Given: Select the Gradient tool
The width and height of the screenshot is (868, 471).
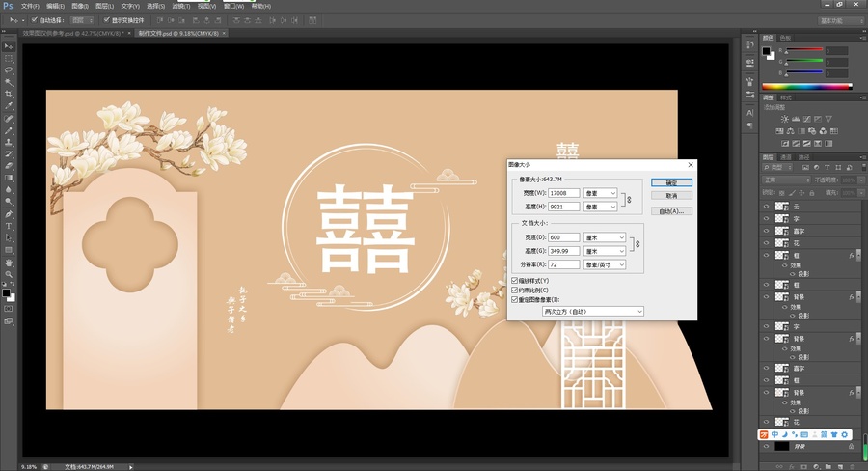Looking at the screenshot, I should tap(9, 178).
